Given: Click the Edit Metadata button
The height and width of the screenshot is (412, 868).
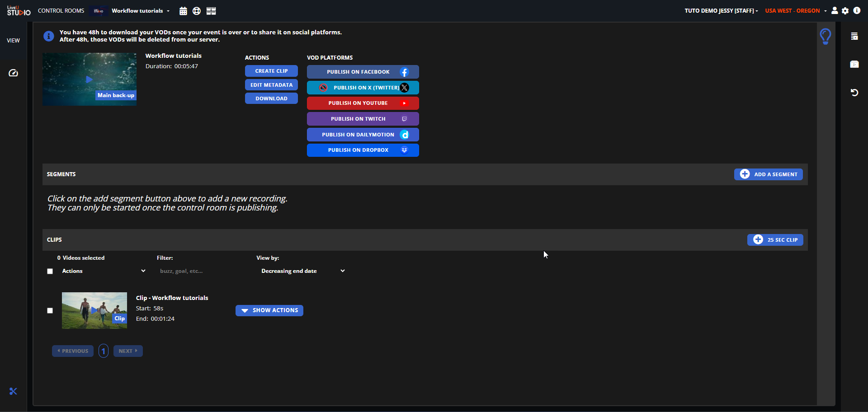Looking at the screenshot, I should (x=271, y=85).
